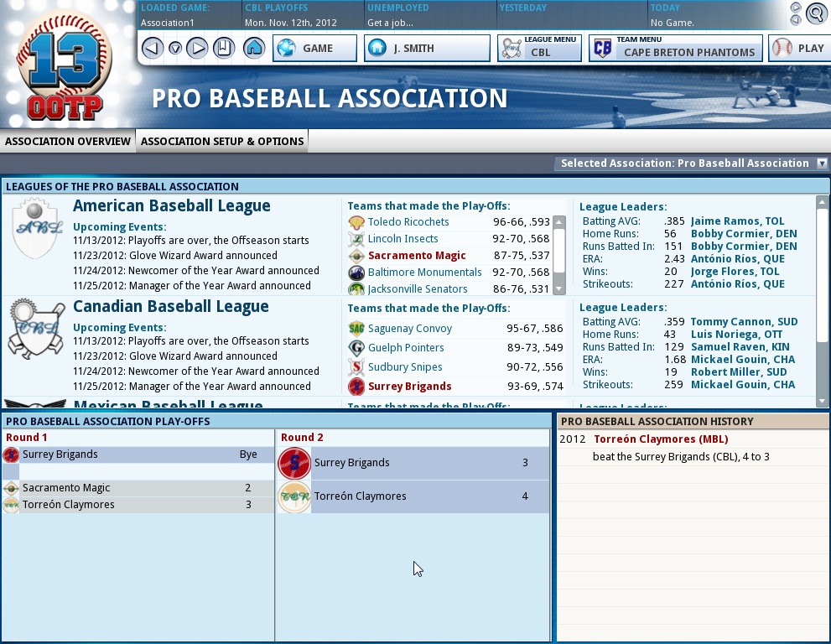
Task: Click the forward navigation arrow icon
Action: (x=197, y=48)
